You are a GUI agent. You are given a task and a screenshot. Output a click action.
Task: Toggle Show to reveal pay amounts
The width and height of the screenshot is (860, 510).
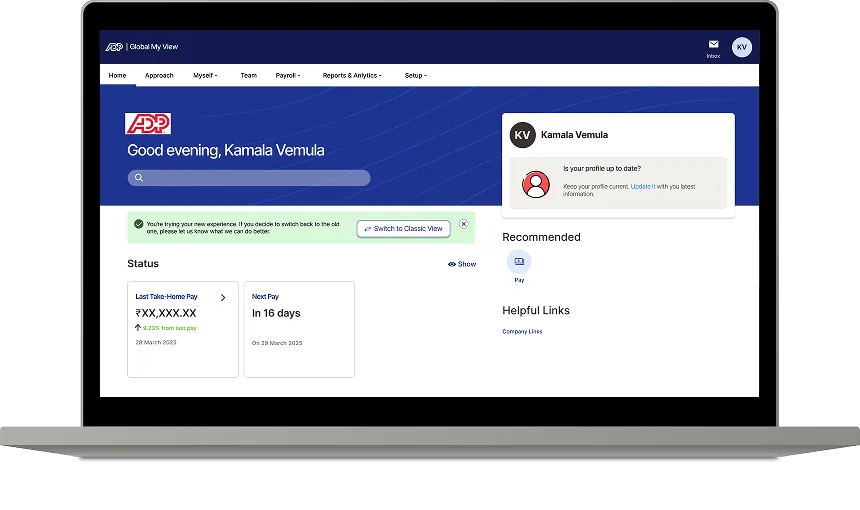pos(462,264)
